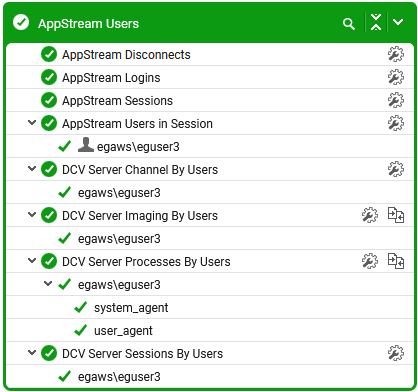Image resolution: width=418 pixels, height=392 pixels.
Task: Select the DCV Server Processes By Users test
Action: tap(146, 262)
